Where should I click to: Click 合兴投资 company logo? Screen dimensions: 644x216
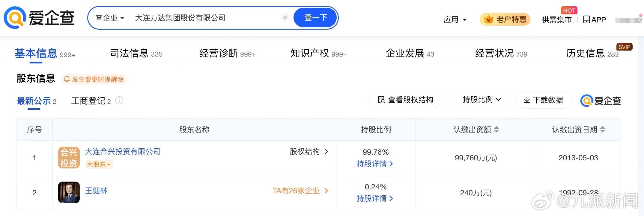[69, 158]
